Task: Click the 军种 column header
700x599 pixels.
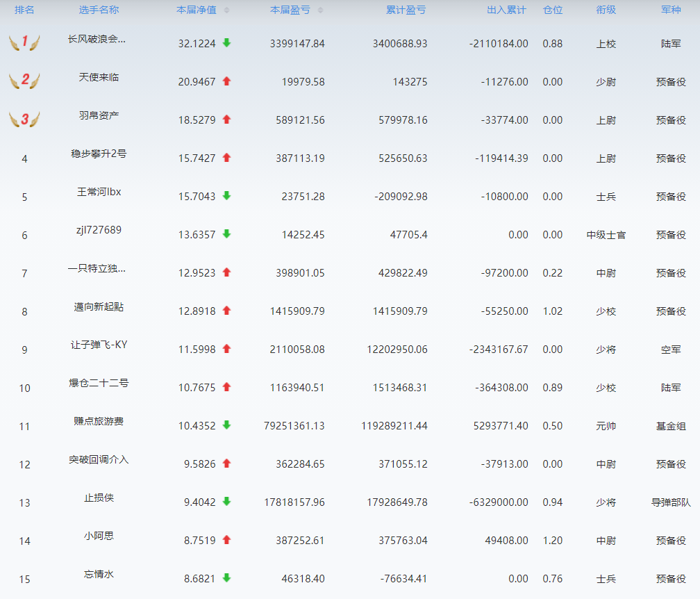Action: tap(671, 10)
